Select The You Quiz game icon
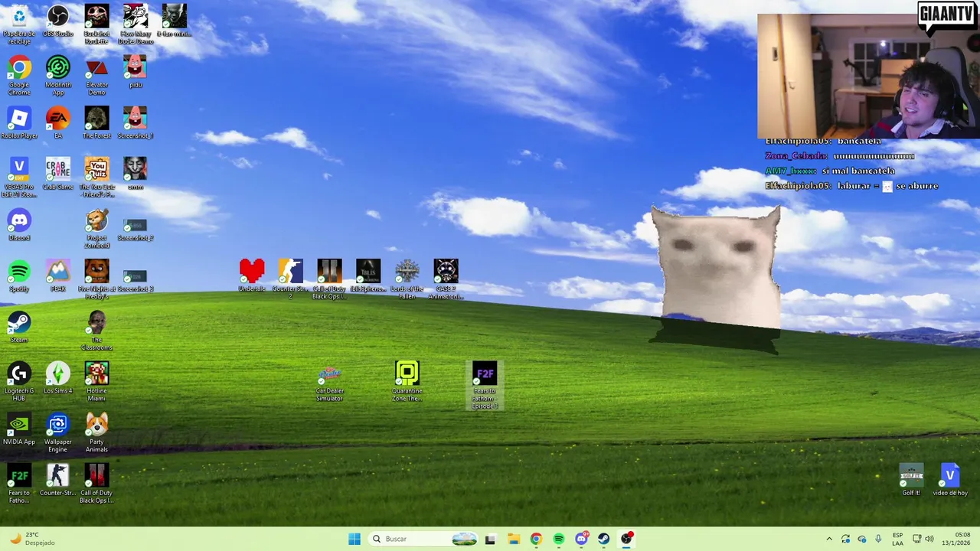The width and height of the screenshot is (980, 551). tap(96, 178)
